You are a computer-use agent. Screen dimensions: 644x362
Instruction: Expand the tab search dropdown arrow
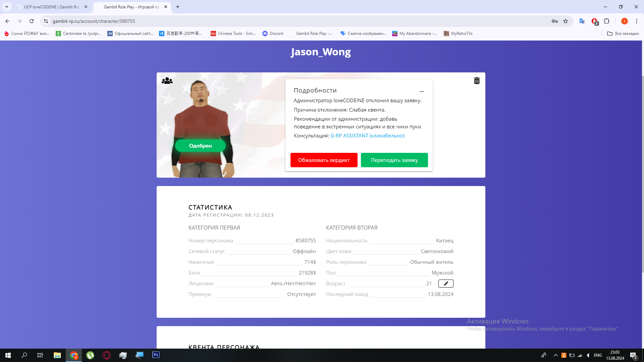pyautogui.click(x=6, y=7)
